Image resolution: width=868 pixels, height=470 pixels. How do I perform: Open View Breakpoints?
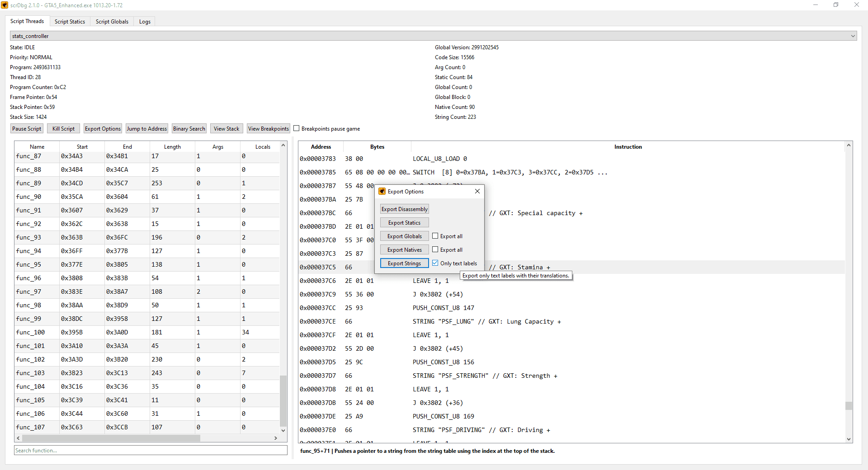coord(268,128)
